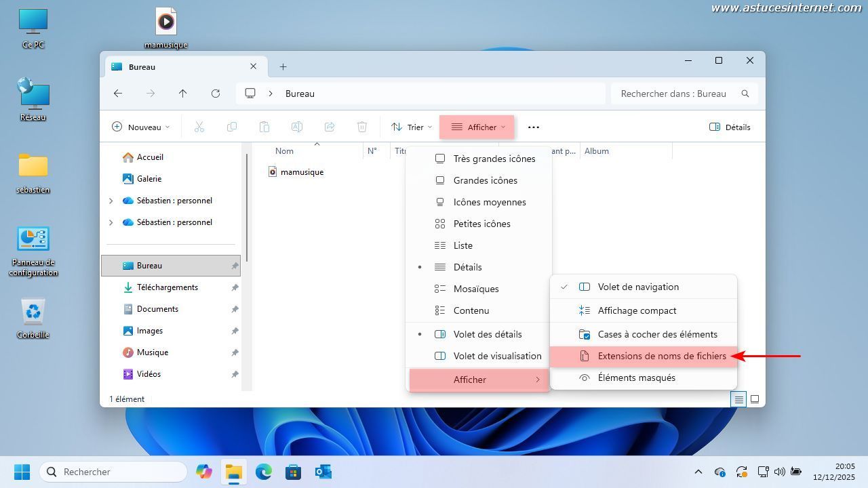Image resolution: width=868 pixels, height=488 pixels.
Task: Click the Refresh icon in the address bar
Action: point(216,94)
